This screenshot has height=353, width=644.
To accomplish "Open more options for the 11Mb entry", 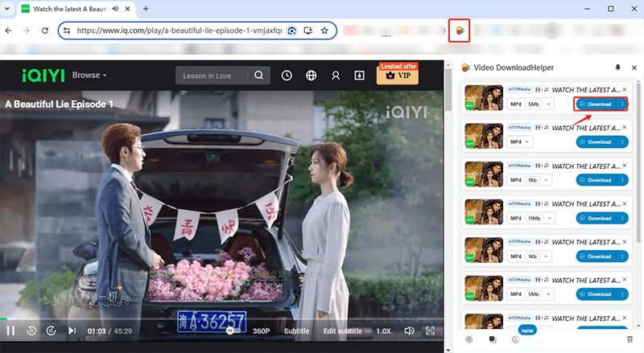I will (x=622, y=219).
